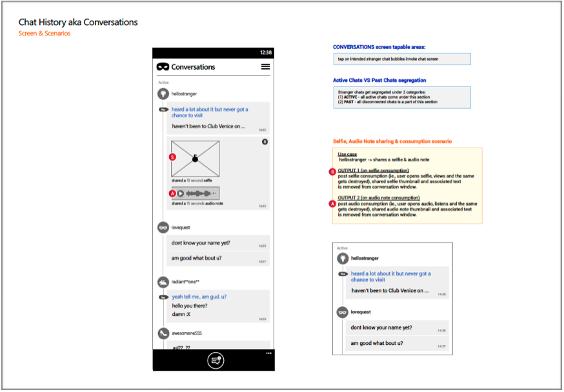Image resolution: width=564 pixels, height=392 pixels.
Task: Click the round count badge on the selfie message
Action: 265,142
